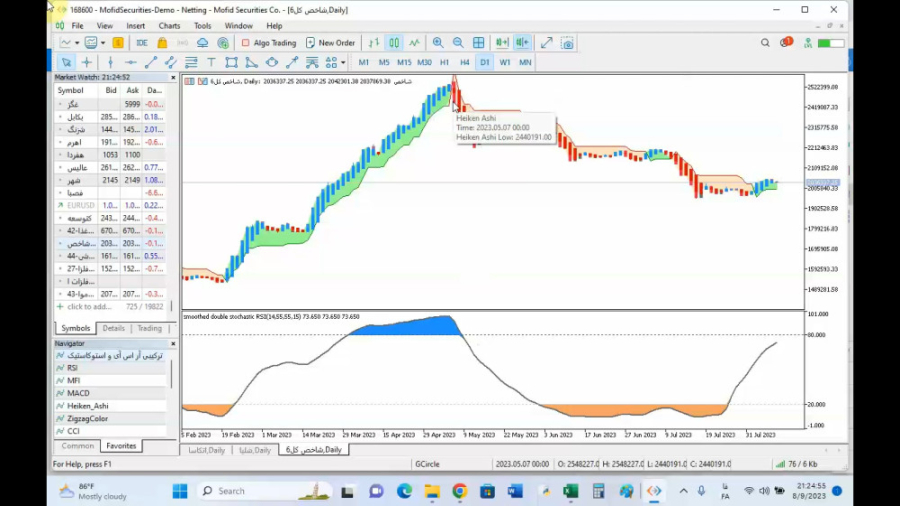Image resolution: width=900 pixels, height=506 pixels.
Task: Zoom out the chart with magnifier minus
Action: coord(458,42)
